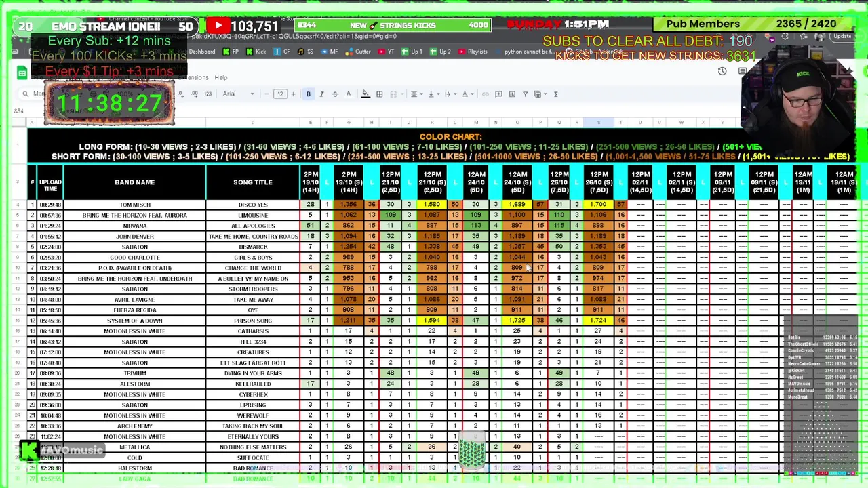Open the Playlists bookmark

(473, 52)
